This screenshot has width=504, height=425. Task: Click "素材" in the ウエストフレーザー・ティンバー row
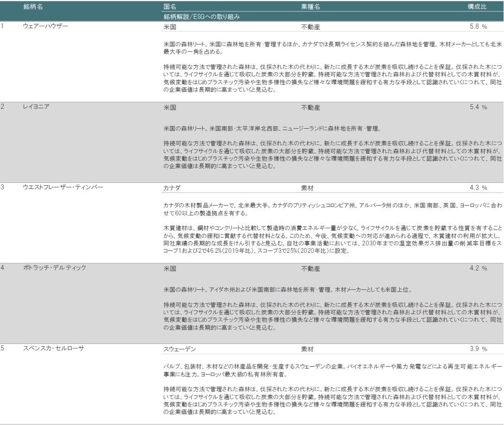(307, 188)
